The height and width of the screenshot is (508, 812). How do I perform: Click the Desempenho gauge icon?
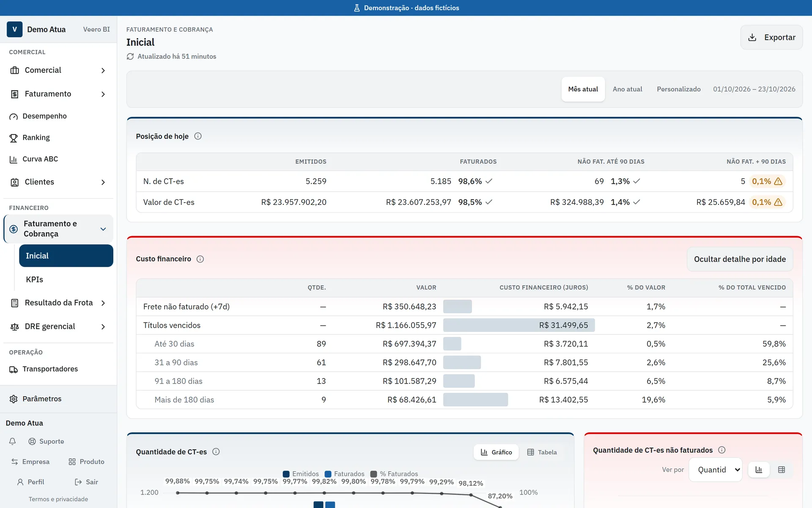pyautogui.click(x=14, y=116)
